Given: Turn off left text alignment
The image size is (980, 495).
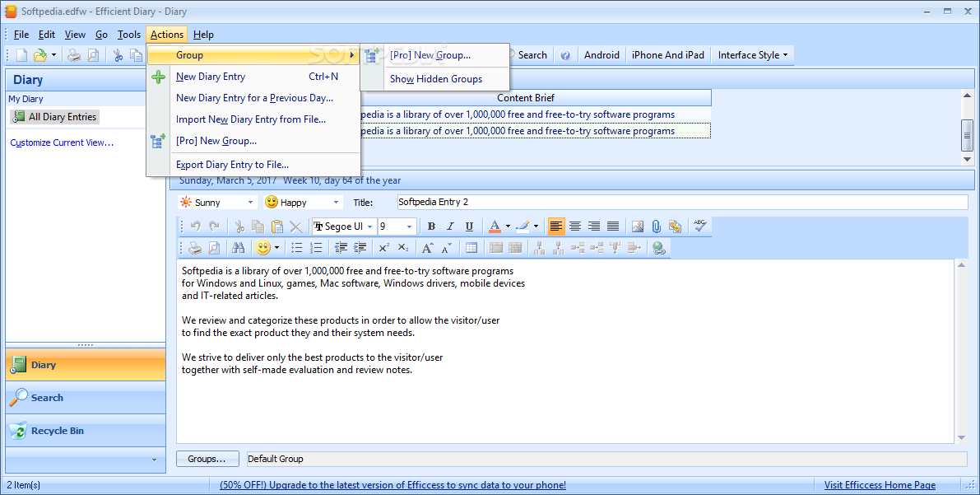Looking at the screenshot, I should pyautogui.click(x=555, y=226).
